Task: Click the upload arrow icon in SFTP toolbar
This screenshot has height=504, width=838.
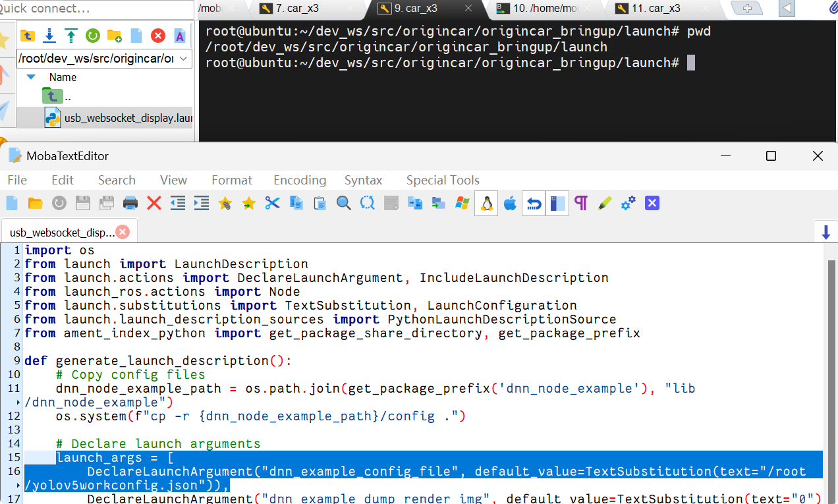Action: 70,36
